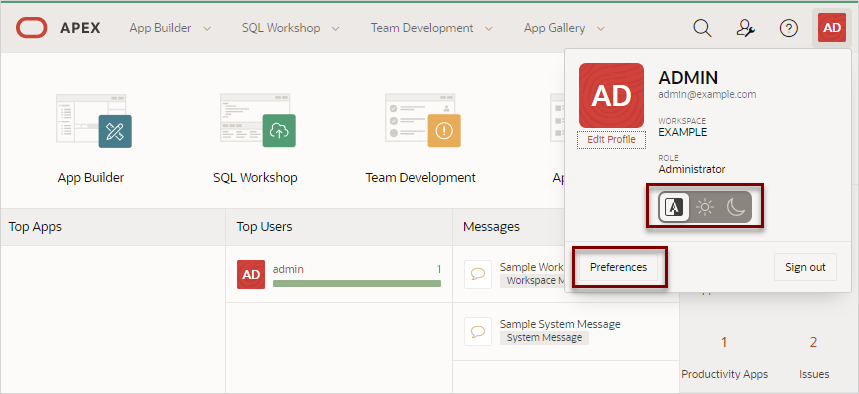Open Preferences
This screenshot has width=859, height=394.
619,267
